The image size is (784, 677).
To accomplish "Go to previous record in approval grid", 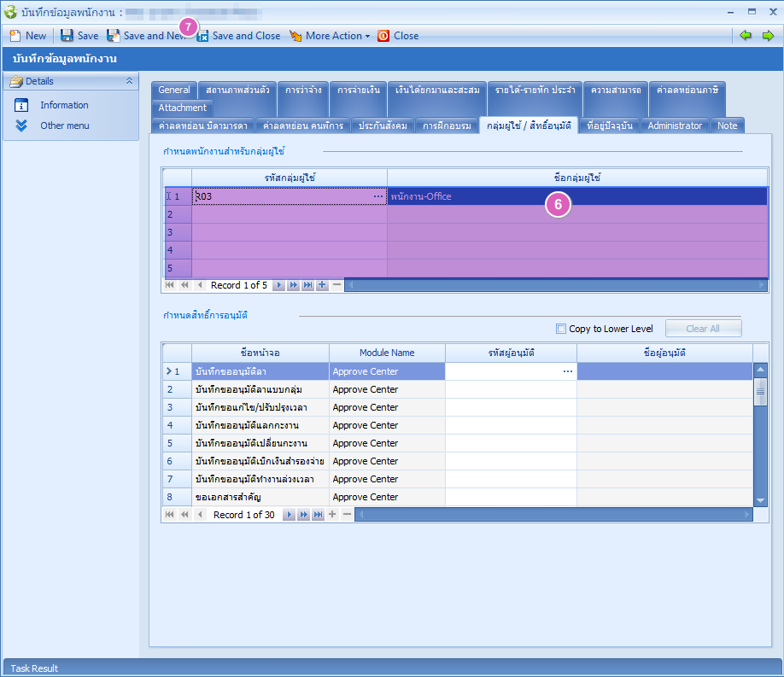I will tap(200, 515).
